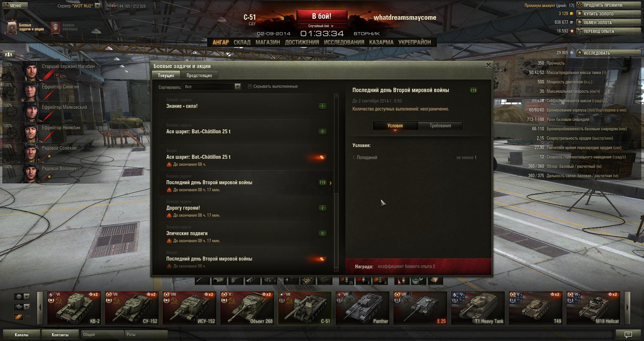Click the Боевое обучение icon
This screenshot has width=644, height=341.
tap(55, 27)
